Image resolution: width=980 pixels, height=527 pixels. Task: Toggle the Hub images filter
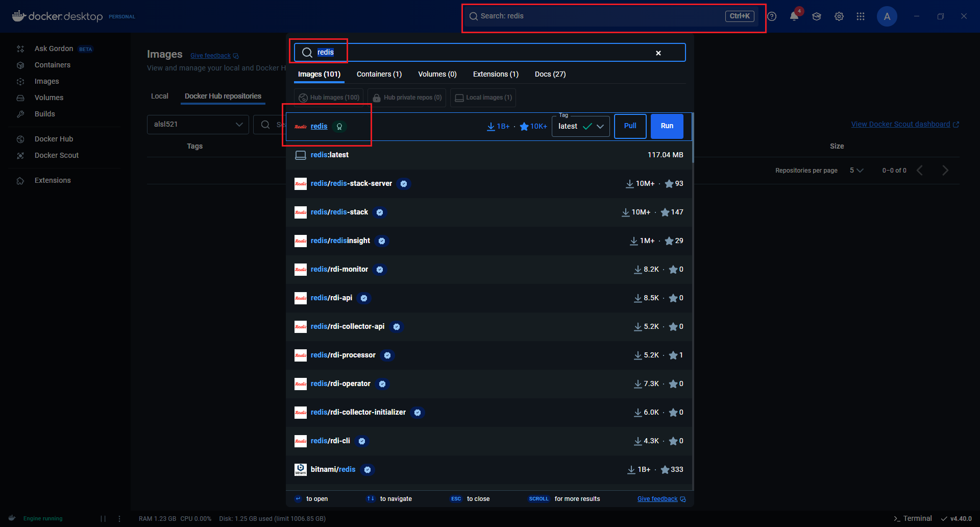(x=329, y=98)
